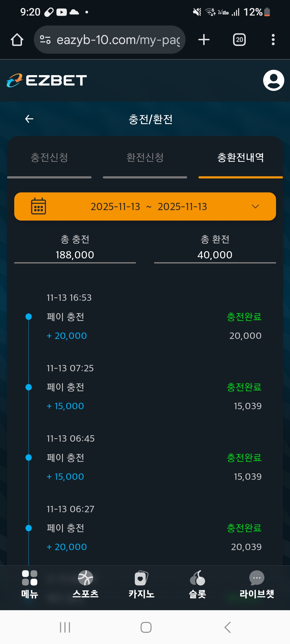290x644 pixels.
Task: Click the calendar icon in the date bar
Action: tap(38, 206)
